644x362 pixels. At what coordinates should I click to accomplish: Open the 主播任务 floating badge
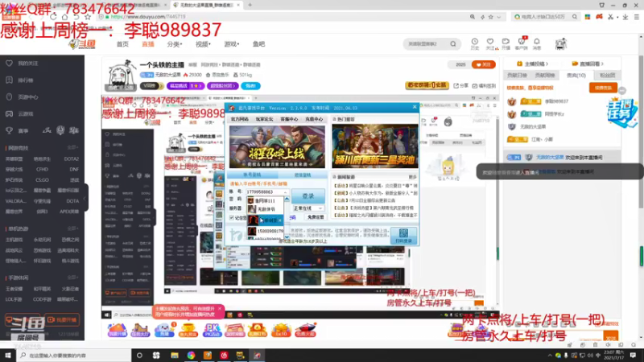click(x=621, y=112)
